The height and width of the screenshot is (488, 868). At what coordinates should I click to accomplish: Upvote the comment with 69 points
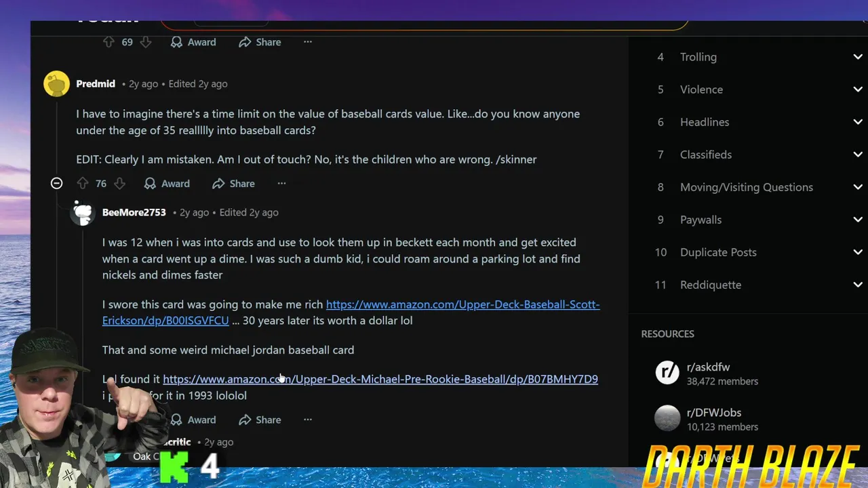[x=108, y=42]
